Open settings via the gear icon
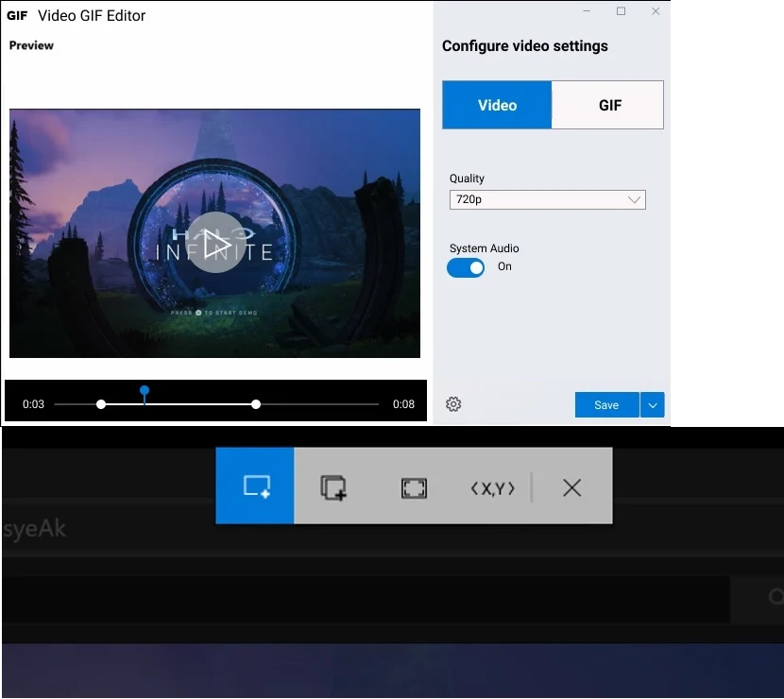The width and height of the screenshot is (784, 699). point(453,404)
